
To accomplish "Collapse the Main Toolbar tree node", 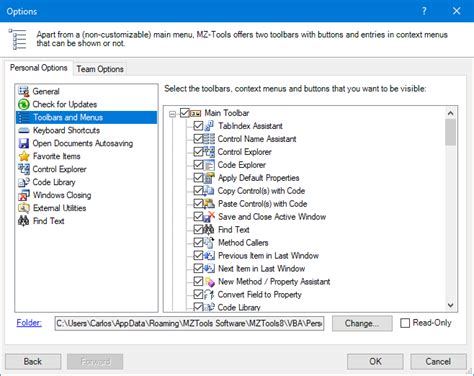I will click(172, 114).
